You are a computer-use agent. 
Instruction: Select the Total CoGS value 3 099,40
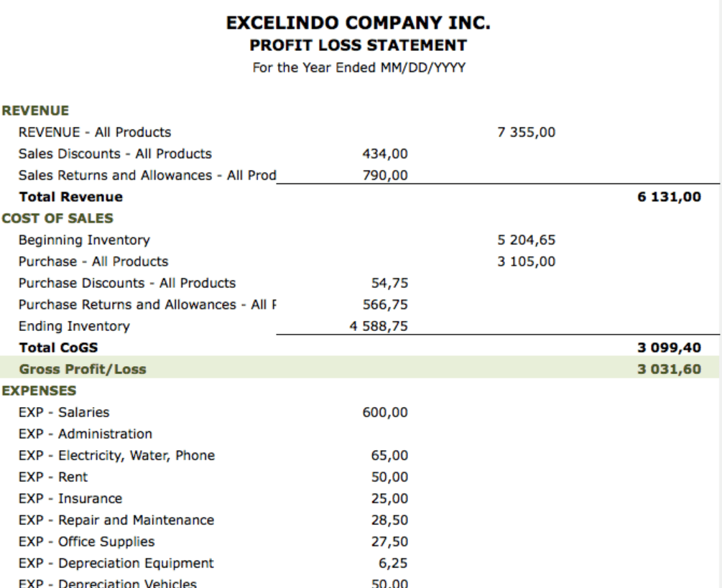[669, 347]
